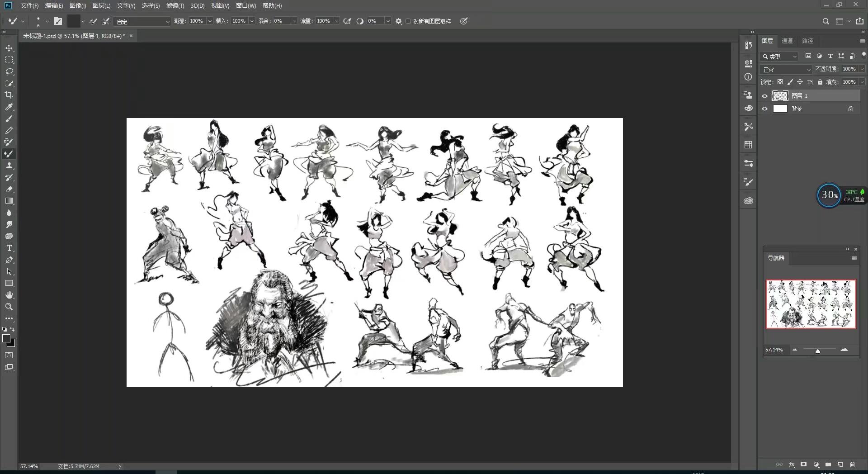Toggle filter for type layers
The width and height of the screenshot is (868, 474).
point(830,56)
